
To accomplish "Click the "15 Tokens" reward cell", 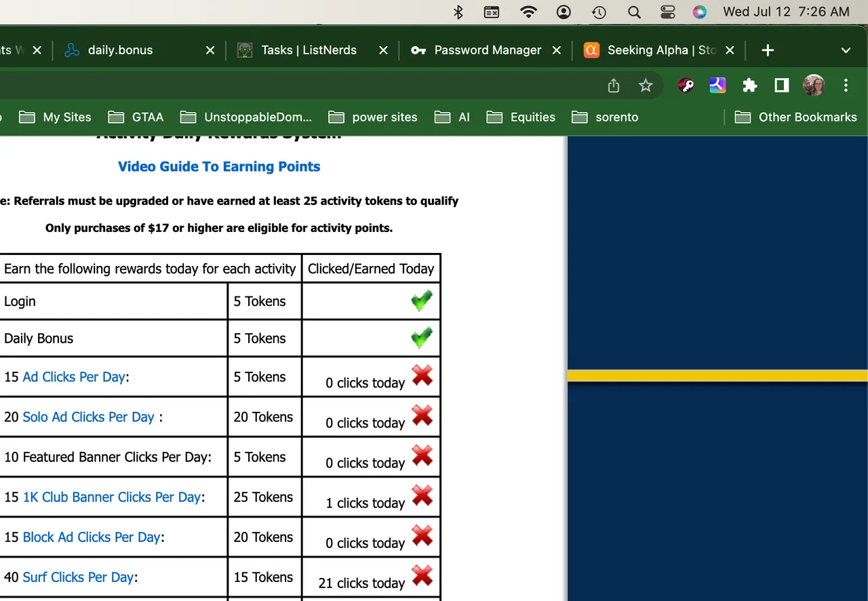I will tap(264, 577).
